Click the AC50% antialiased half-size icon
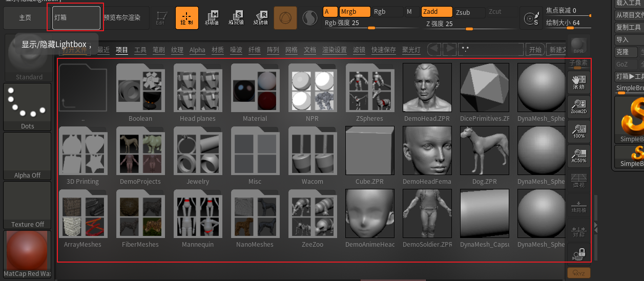Viewport: 644px width, 281px height. coord(579,156)
